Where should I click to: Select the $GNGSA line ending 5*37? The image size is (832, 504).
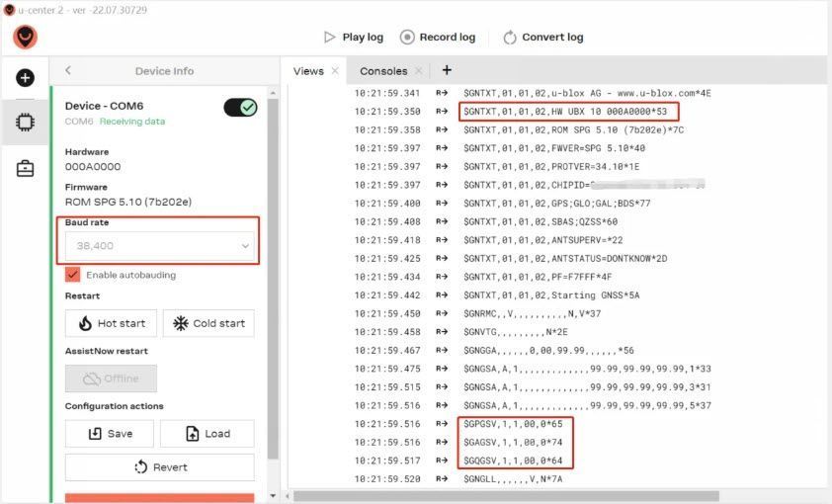(587, 405)
